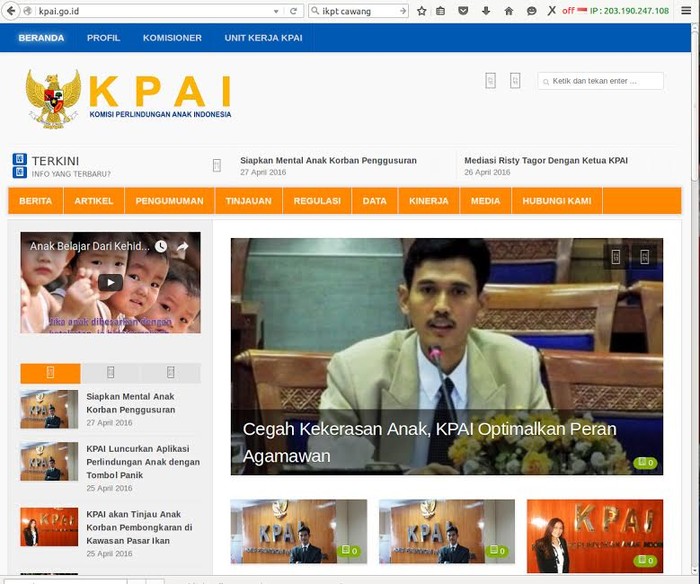Viewport: 700px width, 584px height.
Task: Click comment badge on first news card
Action: coord(350,551)
